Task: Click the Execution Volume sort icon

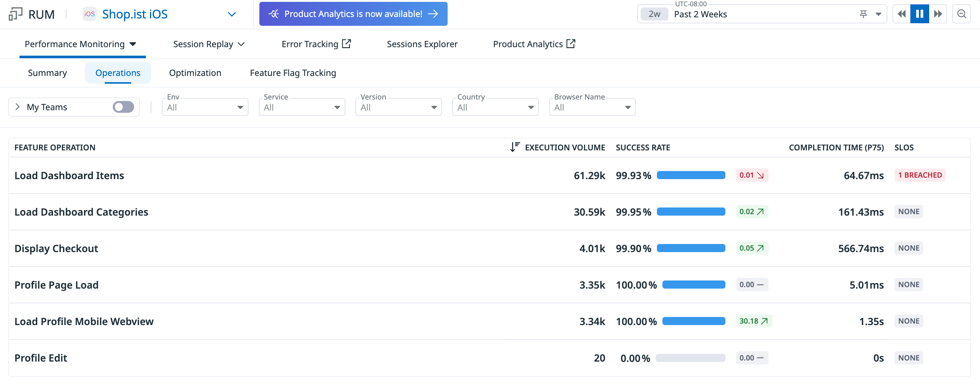Action: pyautogui.click(x=514, y=147)
